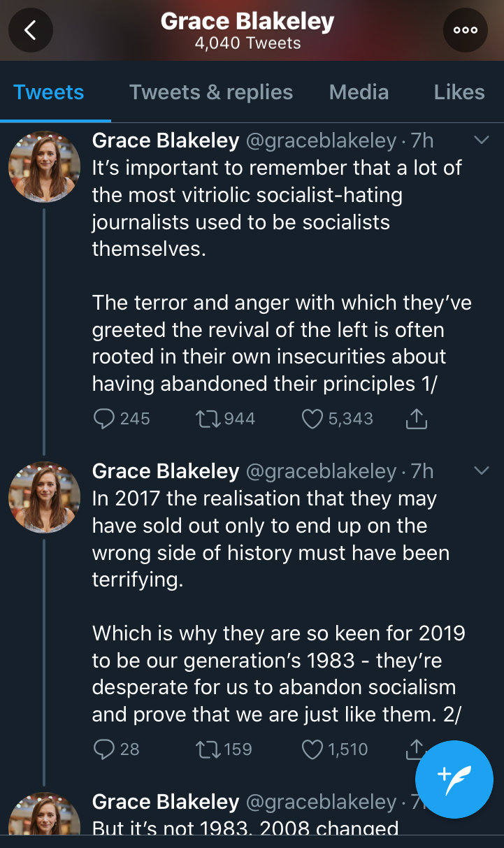
Task: Share the first tweet via share icon
Action: click(x=416, y=419)
